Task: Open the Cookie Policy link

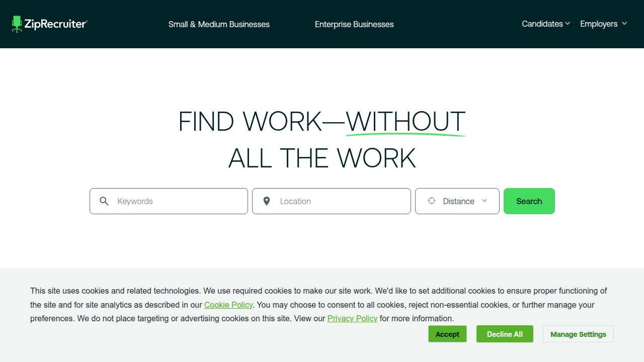Action: click(x=228, y=305)
